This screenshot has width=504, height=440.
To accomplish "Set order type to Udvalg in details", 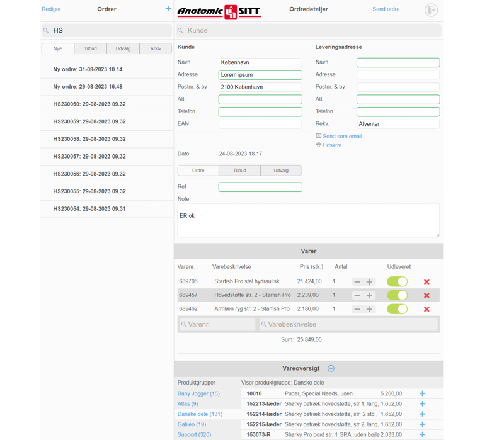I will 281,170.
